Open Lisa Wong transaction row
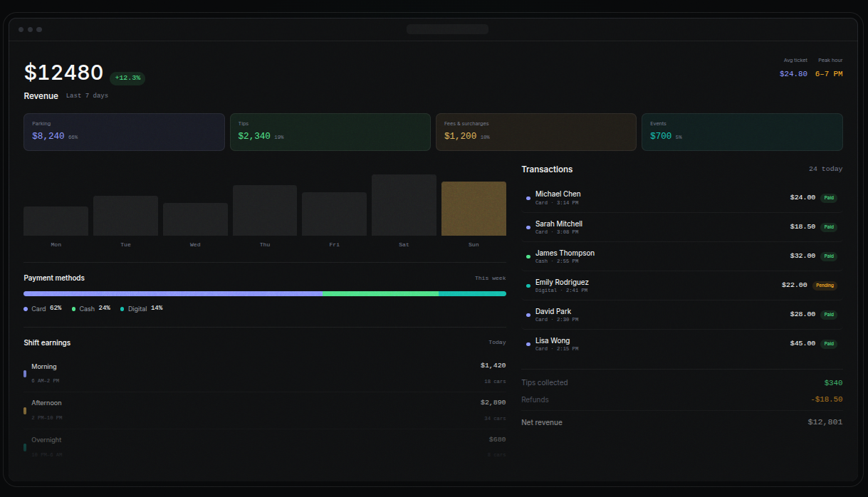Image resolution: width=868 pixels, height=497 pixels. coord(681,344)
